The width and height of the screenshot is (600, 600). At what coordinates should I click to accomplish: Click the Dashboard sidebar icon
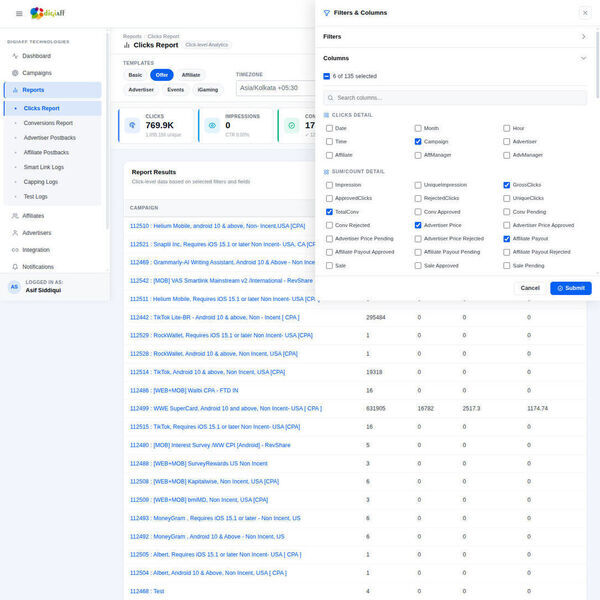click(15, 56)
